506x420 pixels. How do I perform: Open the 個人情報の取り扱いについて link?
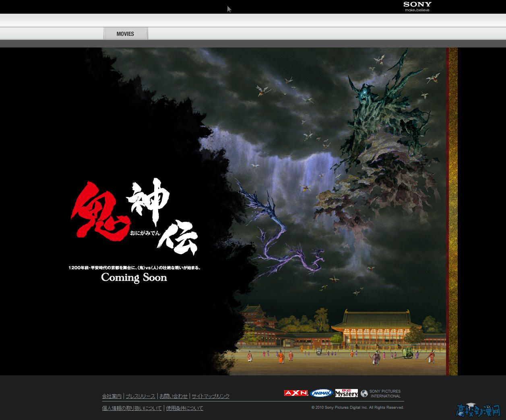pyautogui.click(x=132, y=408)
